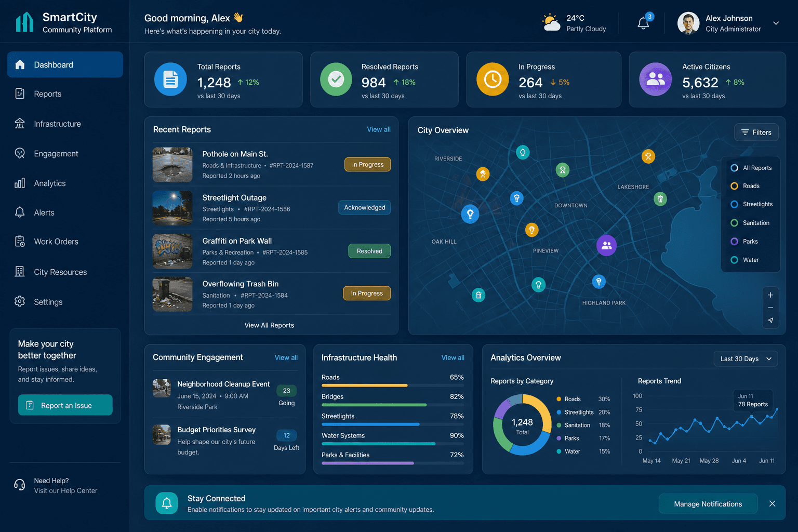The width and height of the screenshot is (798, 532).
Task: Select the Roads map filter
Action: pyautogui.click(x=745, y=186)
